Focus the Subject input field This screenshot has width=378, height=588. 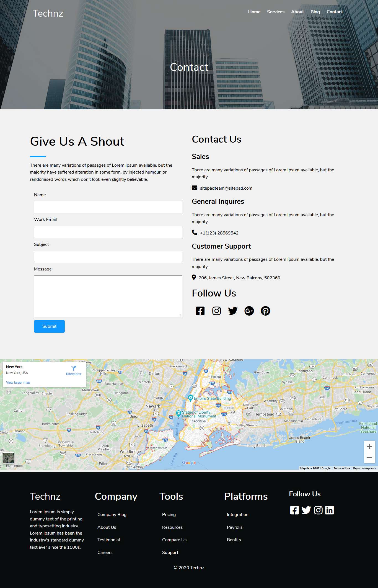click(x=108, y=257)
